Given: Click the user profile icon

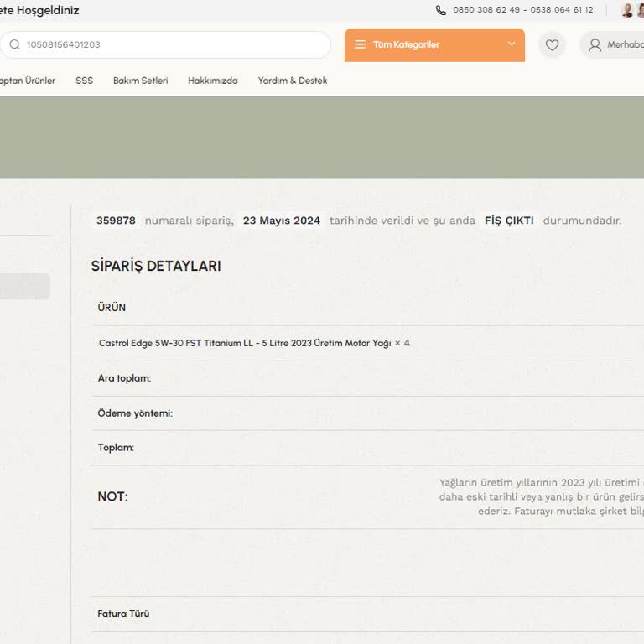Looking at the screenshot, I should pos(595,45).
